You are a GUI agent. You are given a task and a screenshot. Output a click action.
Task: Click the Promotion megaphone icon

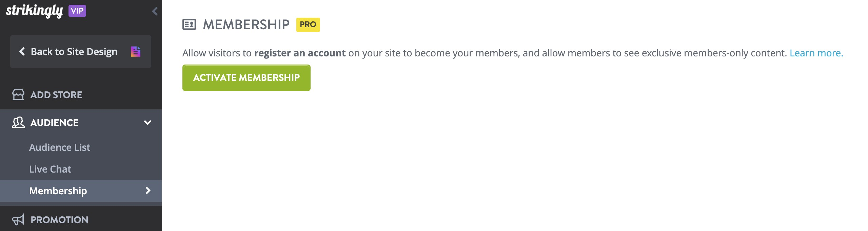(x=18, y=219)
